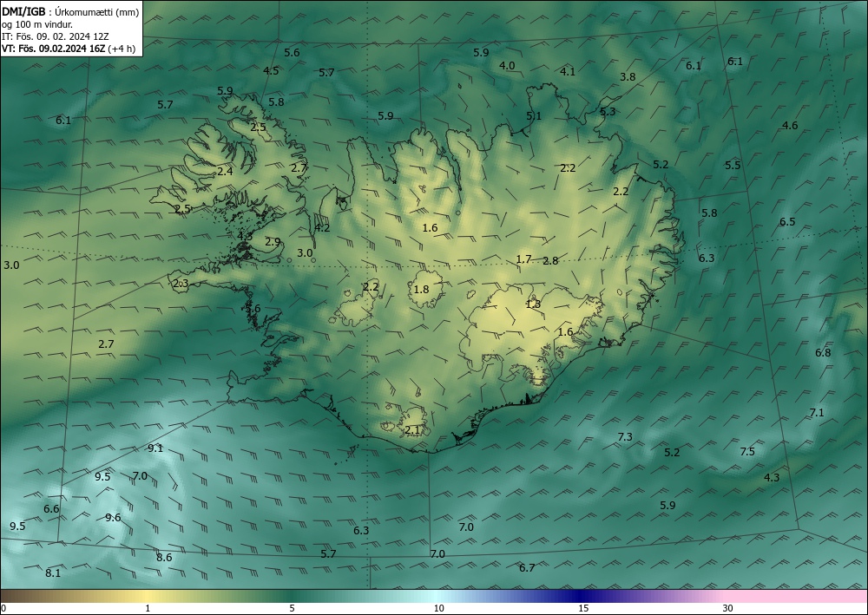This screenshot has width=868, height=615.
Task: Click the '4.0' precipitation value
Action: (x=507, y=66)
